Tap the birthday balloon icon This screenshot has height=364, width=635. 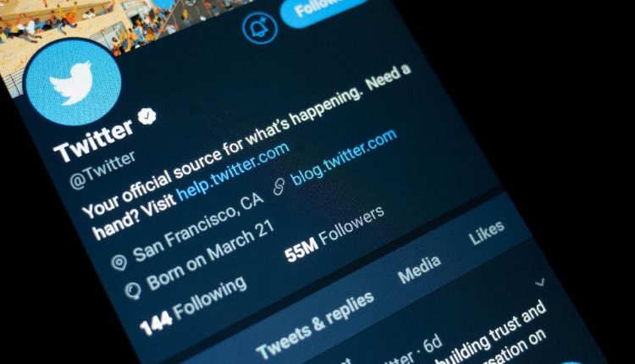[133, 290]
